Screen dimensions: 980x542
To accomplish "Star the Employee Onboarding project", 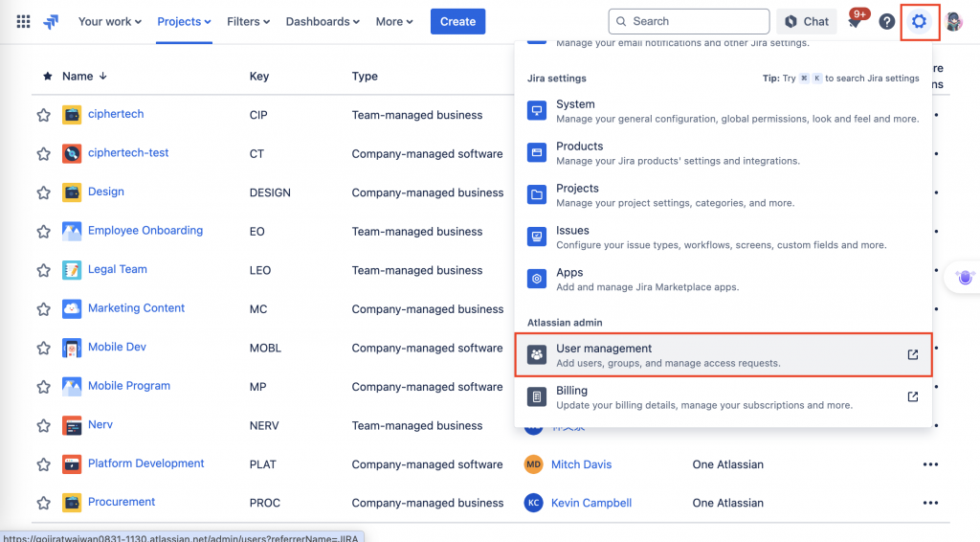I will point(43,232).
